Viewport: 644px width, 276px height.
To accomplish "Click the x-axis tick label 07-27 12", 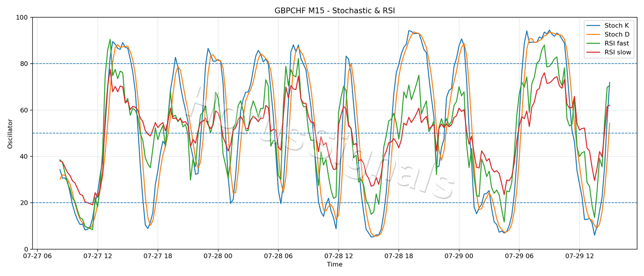I will (97, 256).
